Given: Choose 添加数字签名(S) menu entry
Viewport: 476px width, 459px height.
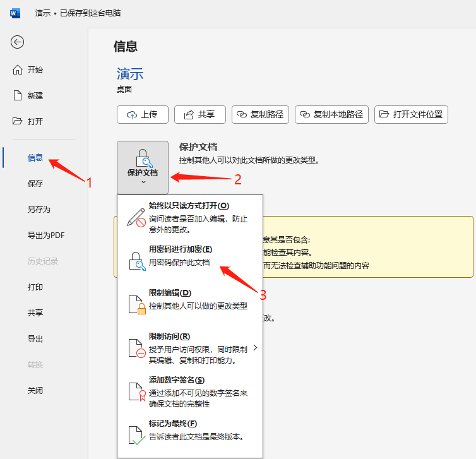Looking at the screenshot, I should [190, 391].
